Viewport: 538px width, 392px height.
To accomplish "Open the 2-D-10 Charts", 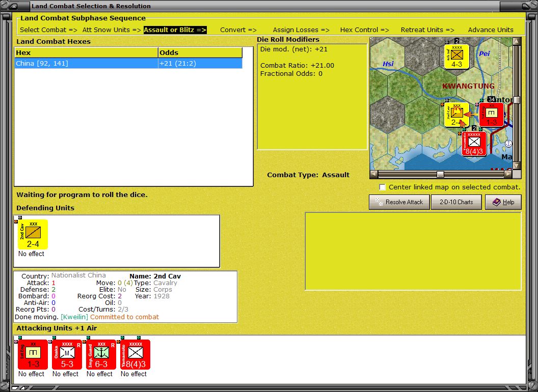I will click(456, 202).
